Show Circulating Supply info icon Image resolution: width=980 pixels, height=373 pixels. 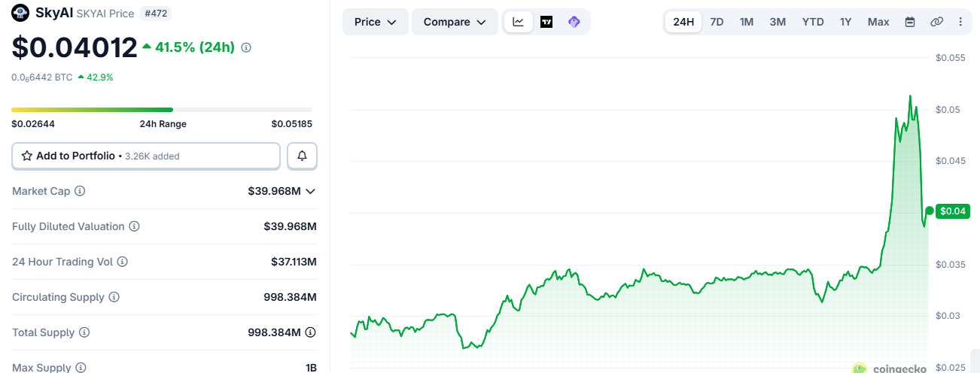click(114, 297)
